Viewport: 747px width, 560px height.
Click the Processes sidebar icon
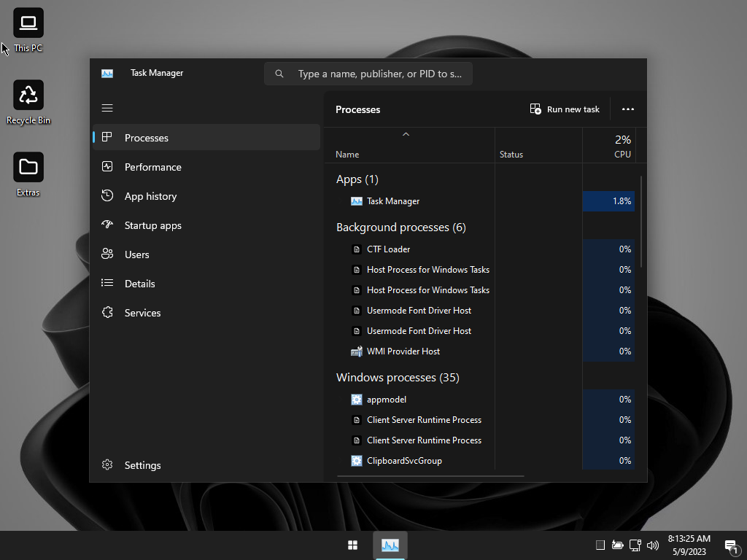(x=107, y=137)
